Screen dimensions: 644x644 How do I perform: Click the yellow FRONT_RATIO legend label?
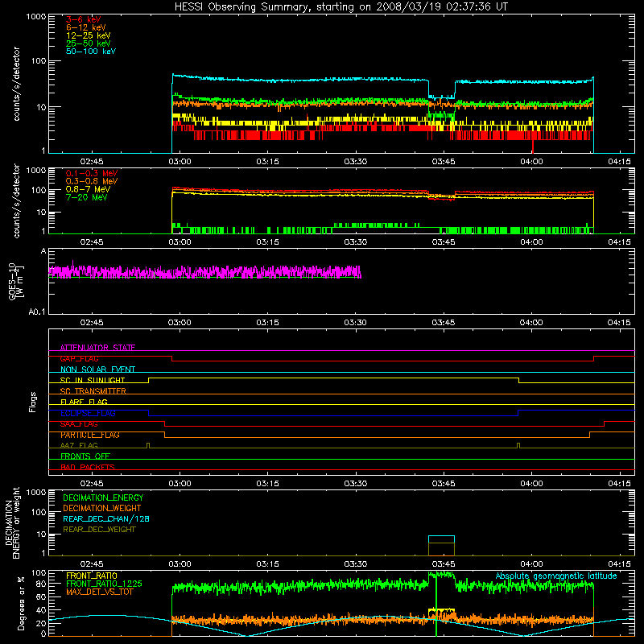92,576
